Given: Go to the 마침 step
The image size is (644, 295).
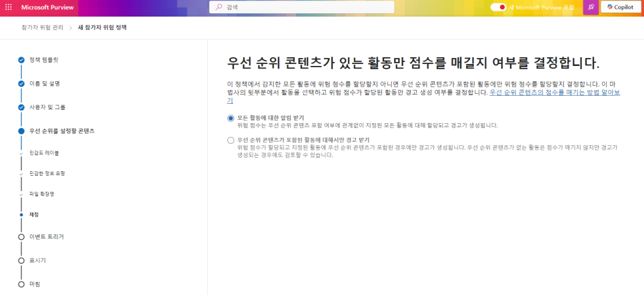Looking at the screenshot, I should [35, 284].
